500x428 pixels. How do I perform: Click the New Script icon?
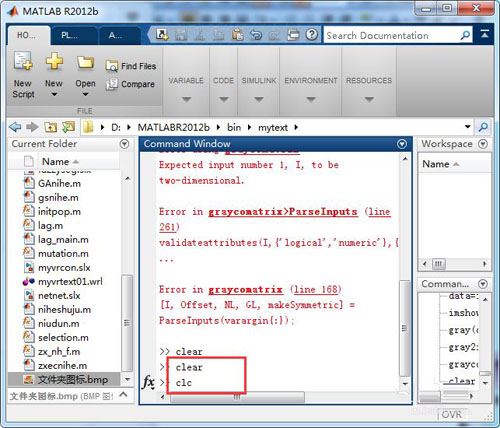point(23,61)
